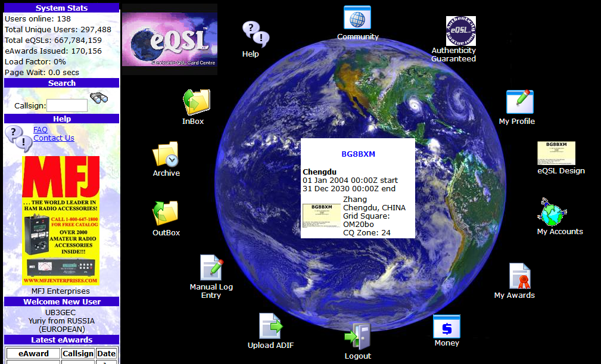Click the 'Total eQSLs: 667,784,159' stat
Image resolution: width=601 pixels, height=364 pixels.
coord(53,41)
